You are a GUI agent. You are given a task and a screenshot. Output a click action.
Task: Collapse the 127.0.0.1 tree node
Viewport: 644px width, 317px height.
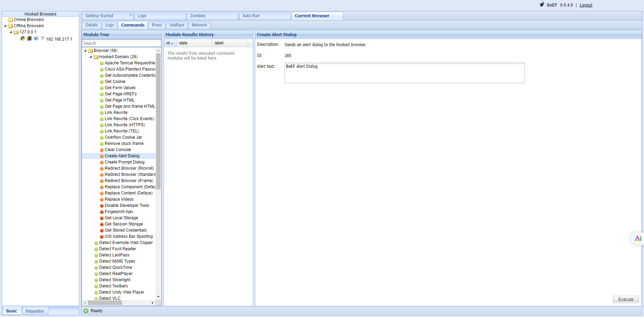[x=11, y=32]
